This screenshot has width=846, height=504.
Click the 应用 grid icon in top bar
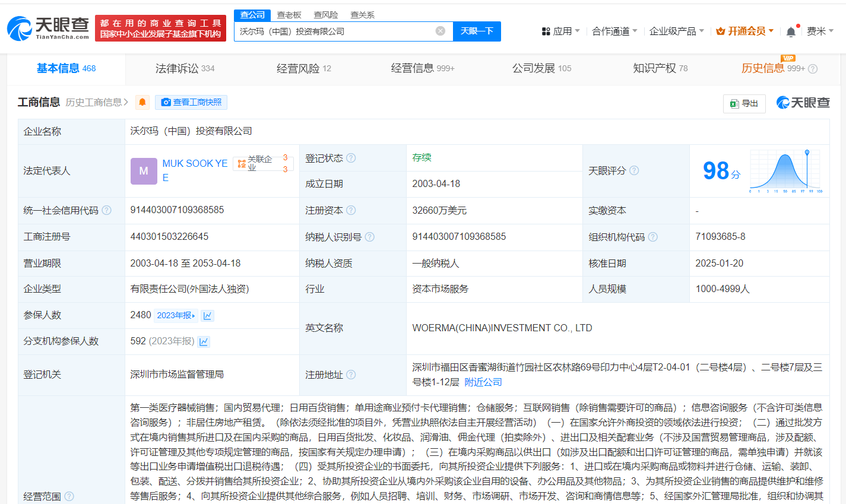pos(546,31)
